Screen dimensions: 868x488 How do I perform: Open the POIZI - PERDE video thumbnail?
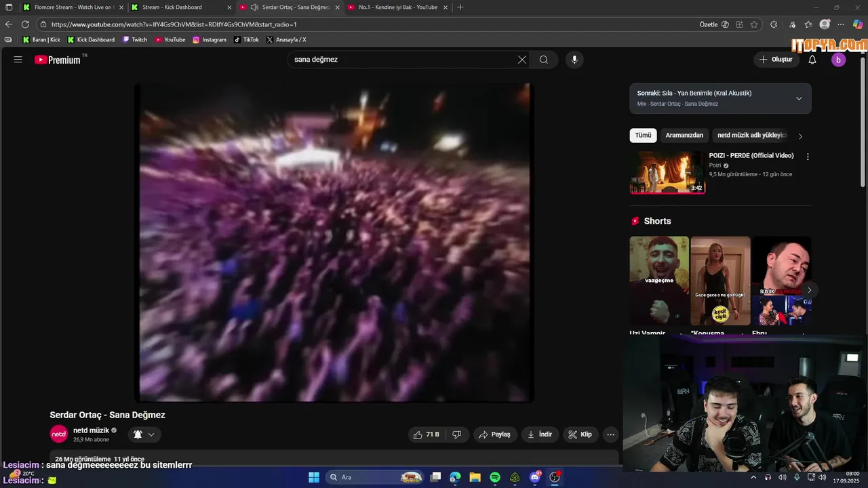667,172
